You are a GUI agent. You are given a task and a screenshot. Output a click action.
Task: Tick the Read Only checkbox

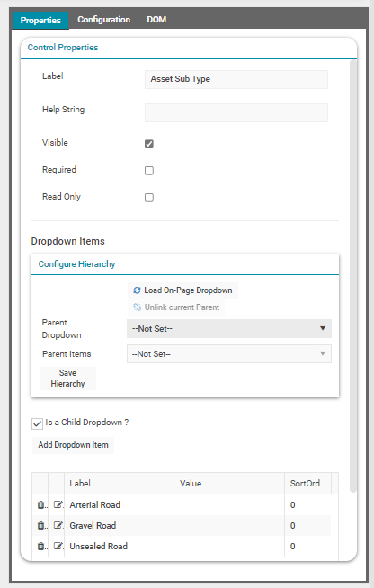click(149, 198)
